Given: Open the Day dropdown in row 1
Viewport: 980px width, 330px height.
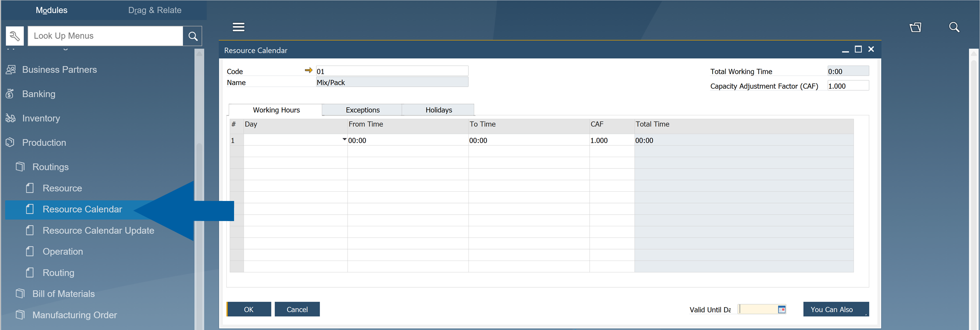Looking at the screenshot, I should click(x=344, y=140).
